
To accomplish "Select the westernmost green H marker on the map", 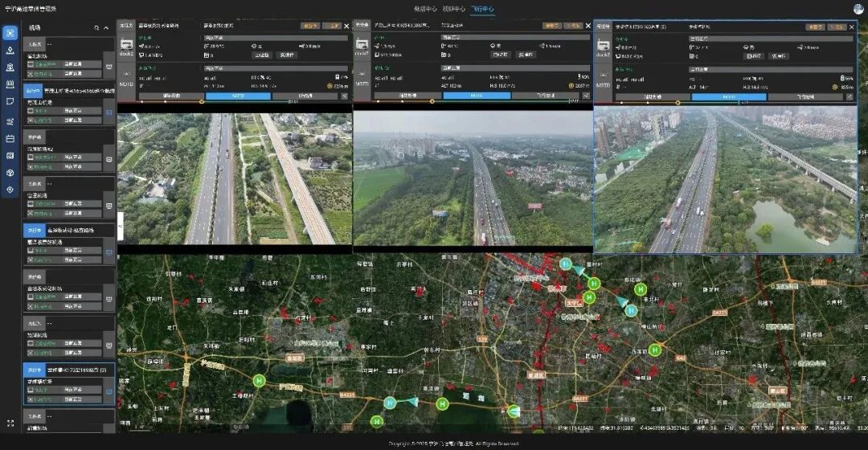I will click(259, 380).
